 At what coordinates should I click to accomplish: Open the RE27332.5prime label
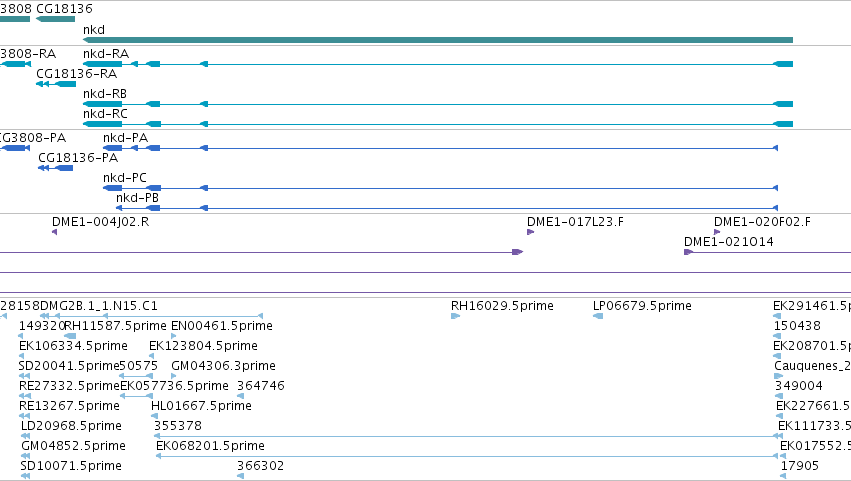pyautogui.click(x=69, y=387)
